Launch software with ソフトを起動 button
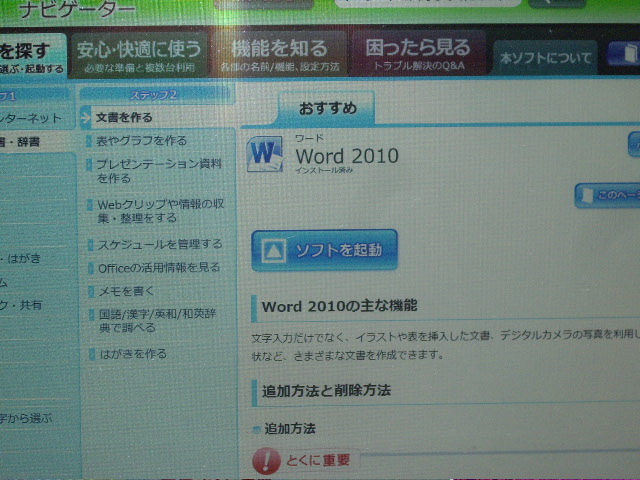The image size is (640, 480). tap(324, 250)
